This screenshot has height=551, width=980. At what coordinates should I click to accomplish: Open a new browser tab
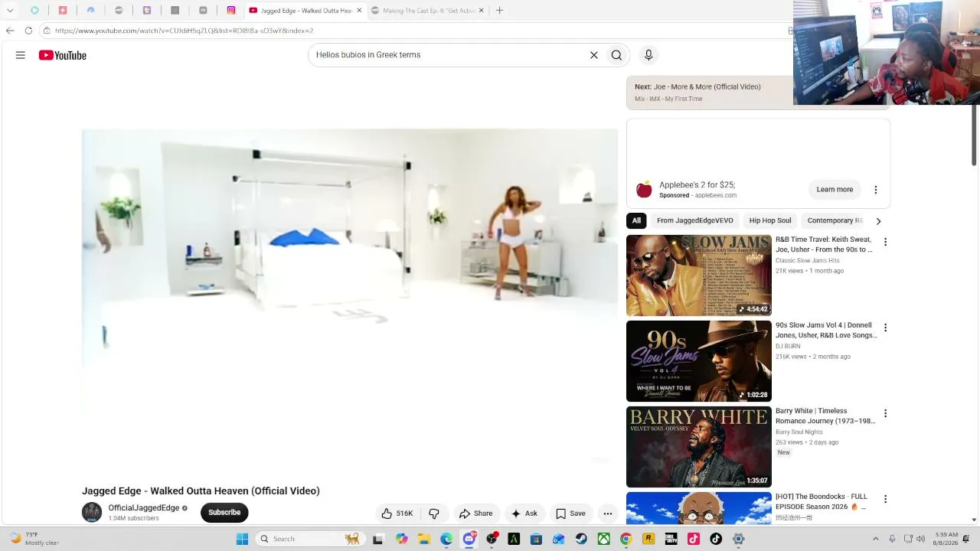click(499, 11)
